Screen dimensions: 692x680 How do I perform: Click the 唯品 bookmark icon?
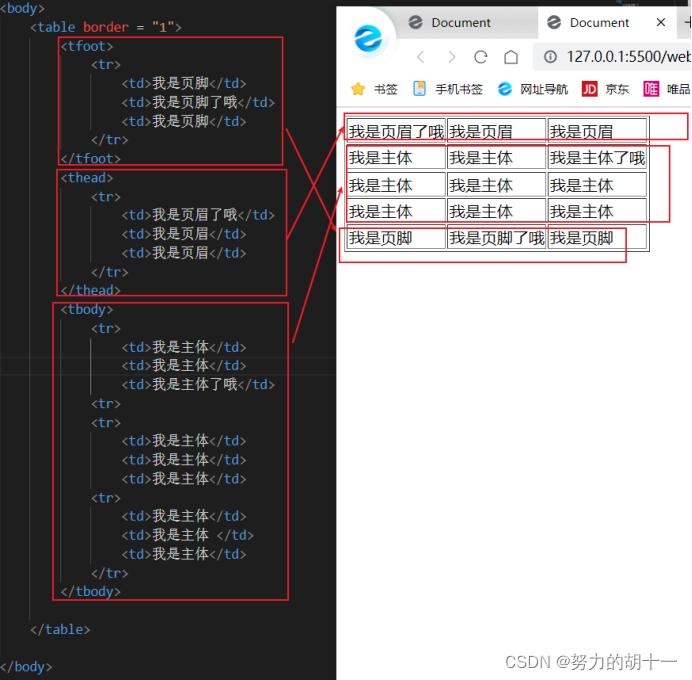651,89
